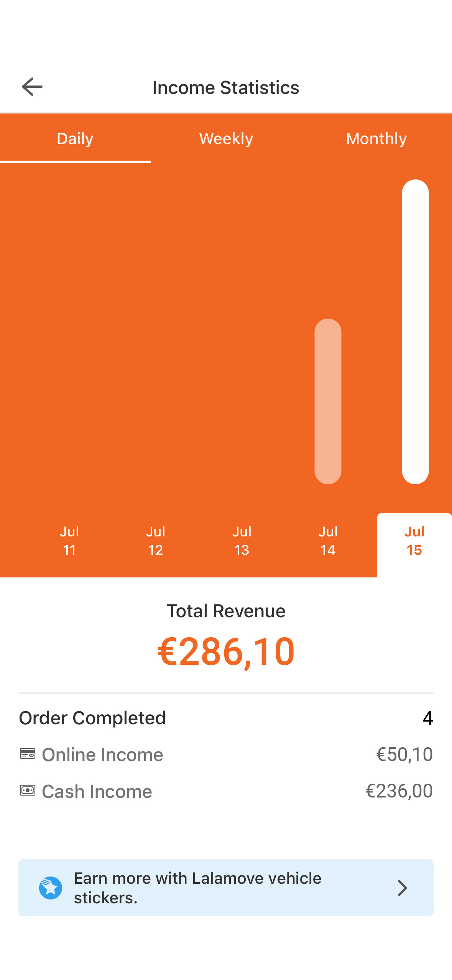This screenshot has height=980, width=452.
Task: Select the highlighted Jul 15 date
Action: tap(414, 545)
